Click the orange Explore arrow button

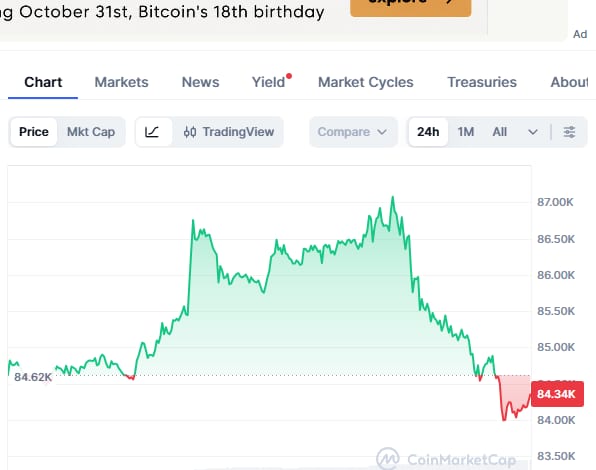(x=411, y=6)
